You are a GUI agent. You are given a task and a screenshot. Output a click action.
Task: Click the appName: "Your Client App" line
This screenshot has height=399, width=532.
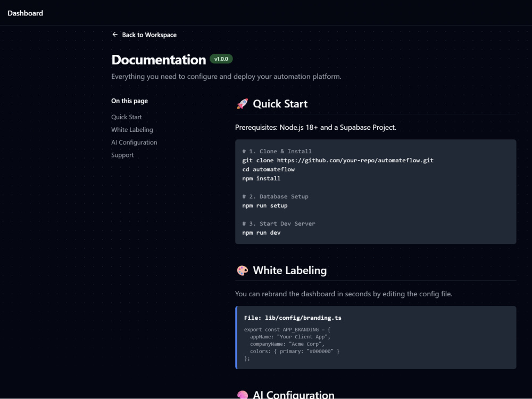point(290,337)
